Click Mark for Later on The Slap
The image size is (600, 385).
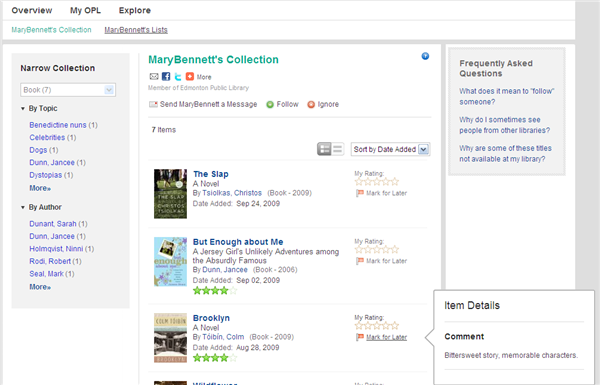click(x=386, y=193)
